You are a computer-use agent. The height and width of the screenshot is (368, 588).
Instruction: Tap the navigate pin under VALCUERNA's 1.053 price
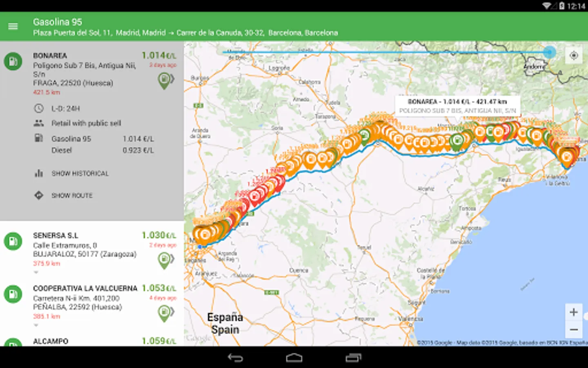point(165,314)
